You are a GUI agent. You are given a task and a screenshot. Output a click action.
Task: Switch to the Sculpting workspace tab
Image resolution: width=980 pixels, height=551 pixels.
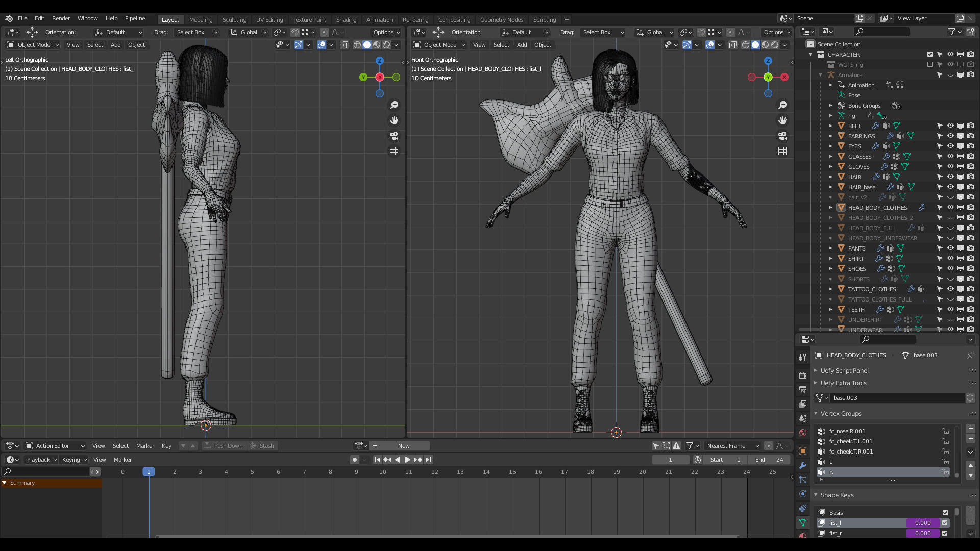point(234,19)
